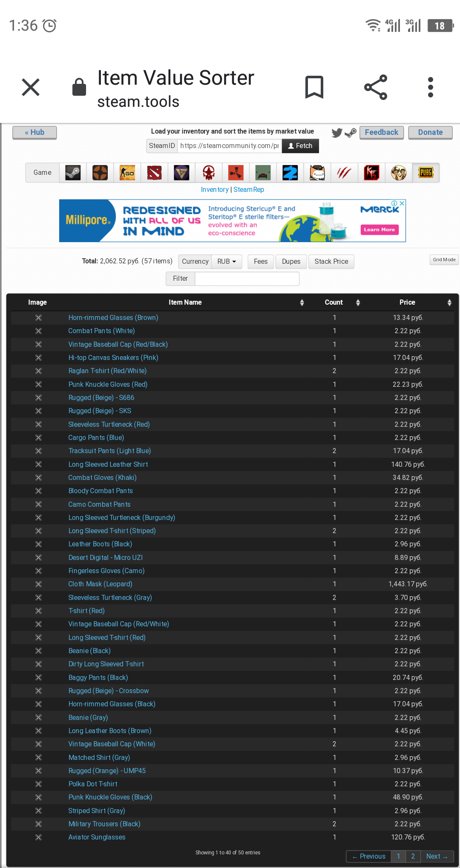This screenshot has height=868, width=460.
Task: Click the 1,443.17 руб. price cell
Action: (408, 584)
